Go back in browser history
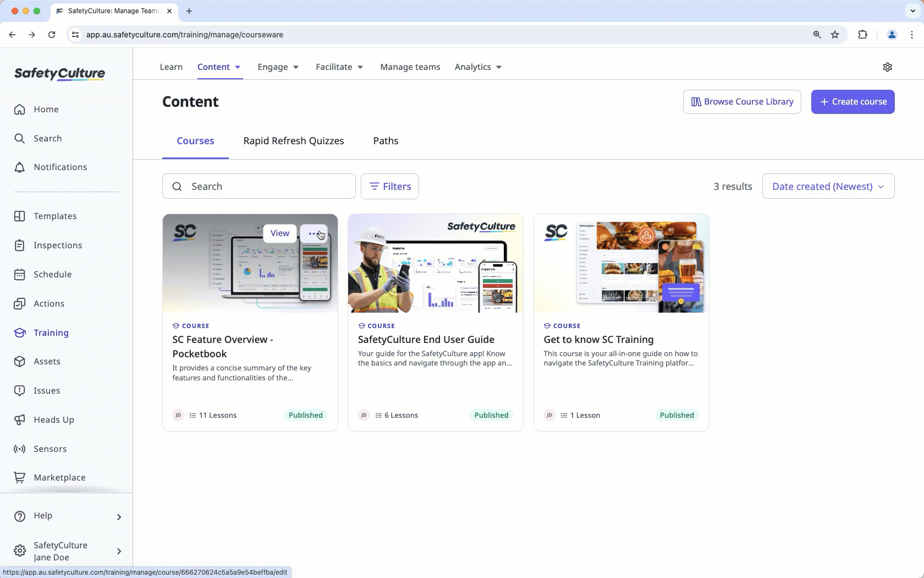 click(x=12, y=35)
